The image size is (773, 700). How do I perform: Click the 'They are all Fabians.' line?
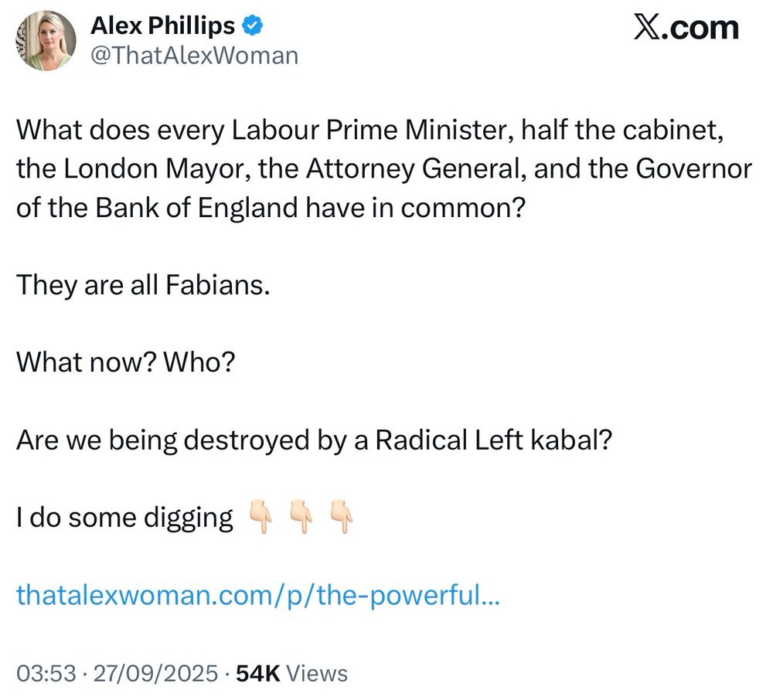144,285
